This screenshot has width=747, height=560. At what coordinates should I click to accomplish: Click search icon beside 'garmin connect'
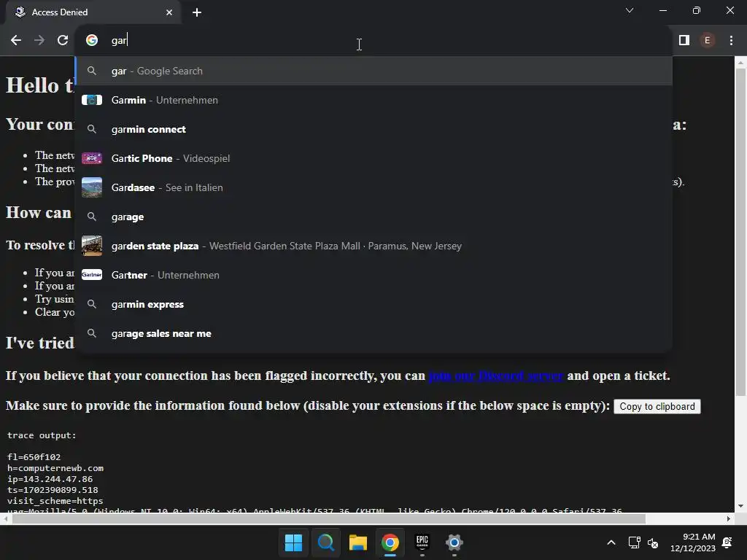coord(92,129)
